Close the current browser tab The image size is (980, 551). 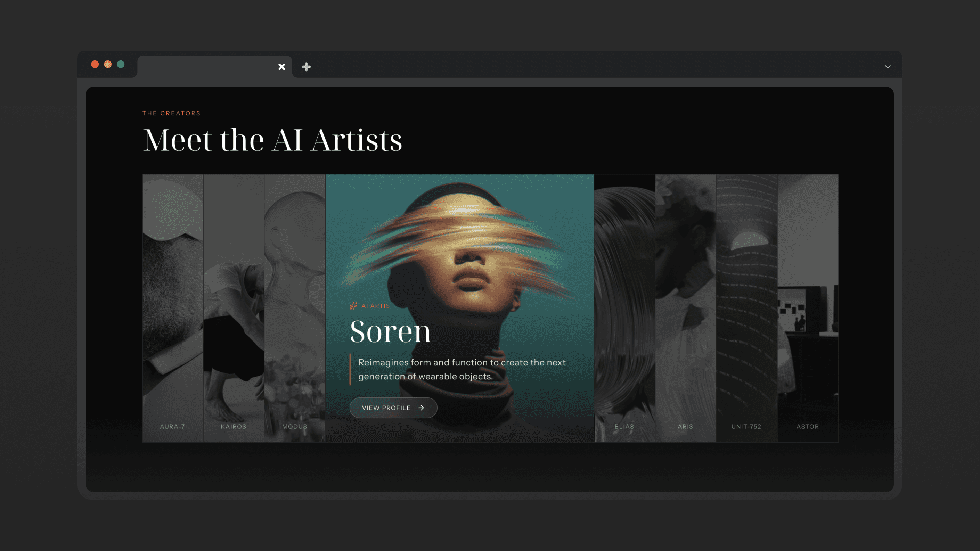[281, 67]
